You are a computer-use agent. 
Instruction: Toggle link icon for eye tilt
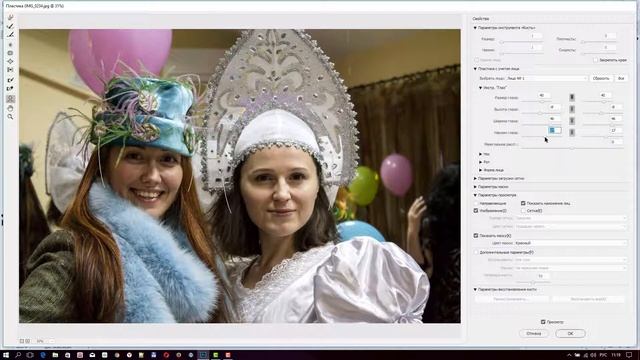(572, 133)
